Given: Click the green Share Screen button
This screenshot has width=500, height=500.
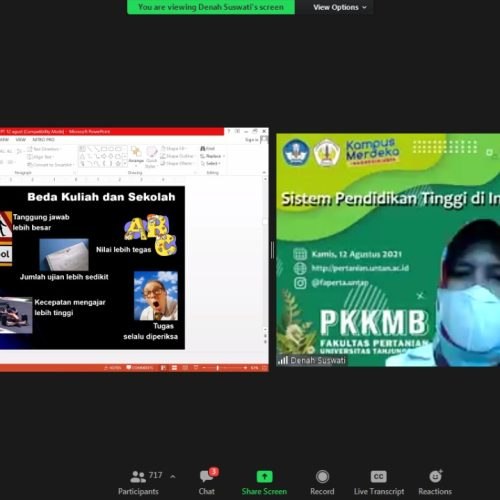Looking at the screenshot, I should 264,482.
